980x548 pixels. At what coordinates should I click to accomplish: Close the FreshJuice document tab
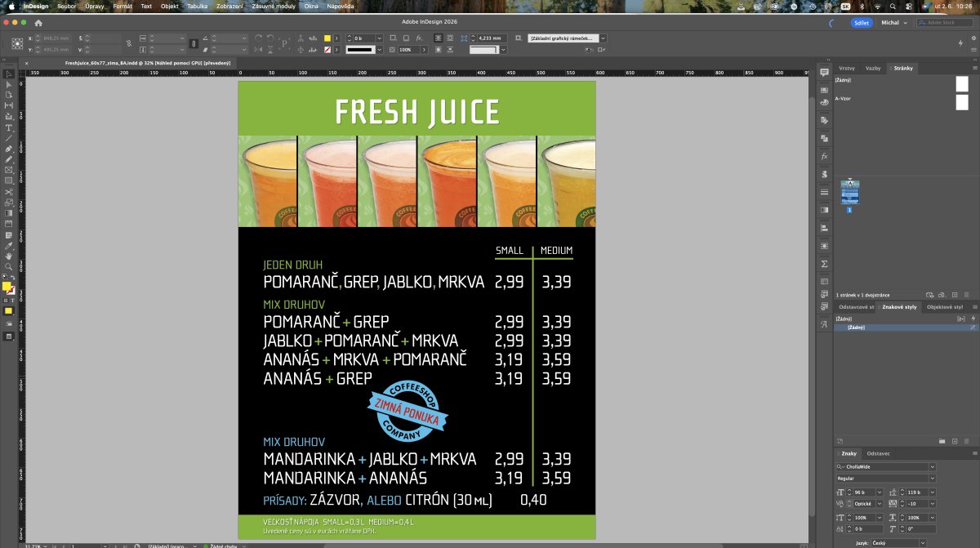tap(27, 63)
